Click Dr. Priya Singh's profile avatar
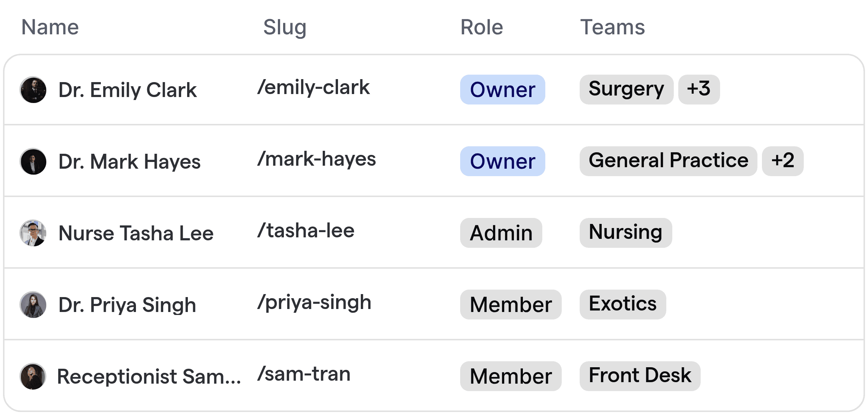868x415 pixels. click(33, 305)
